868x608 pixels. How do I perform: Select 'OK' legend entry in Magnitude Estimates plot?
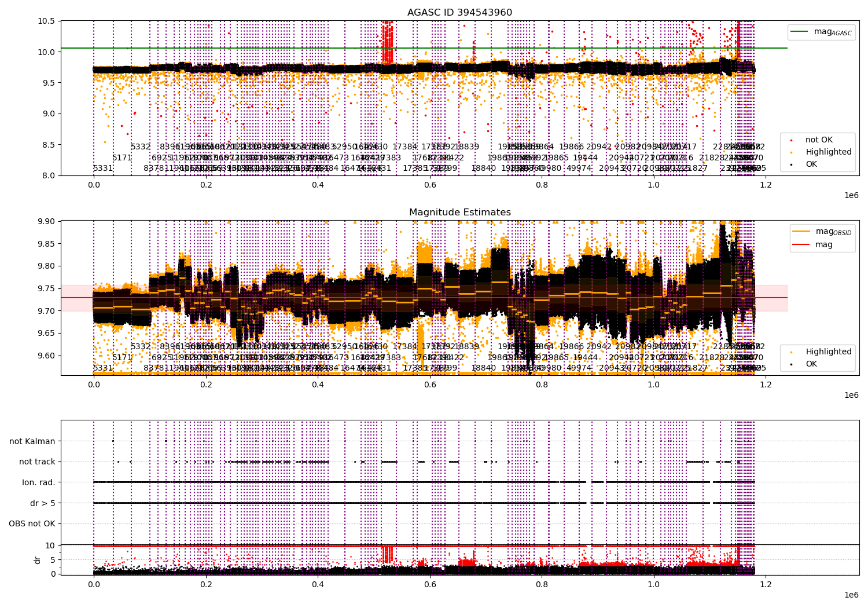(x=811, y=364)
